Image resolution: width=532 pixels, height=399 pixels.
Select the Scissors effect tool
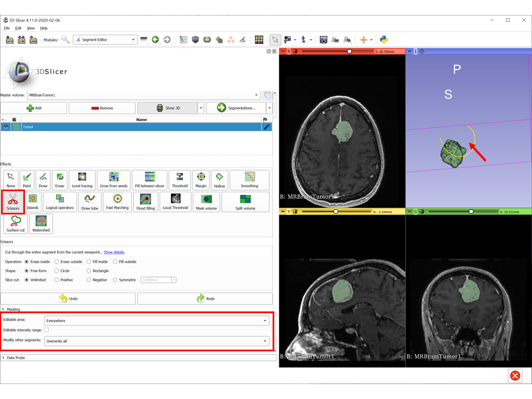13,202
